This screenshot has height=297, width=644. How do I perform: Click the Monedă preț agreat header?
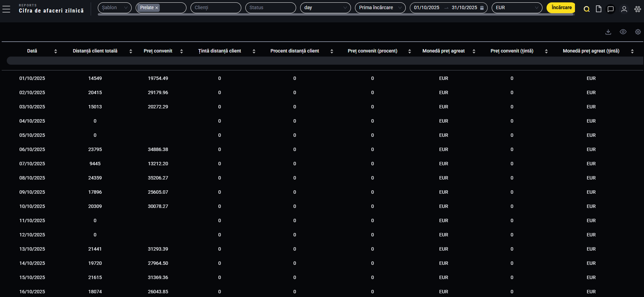444,51
